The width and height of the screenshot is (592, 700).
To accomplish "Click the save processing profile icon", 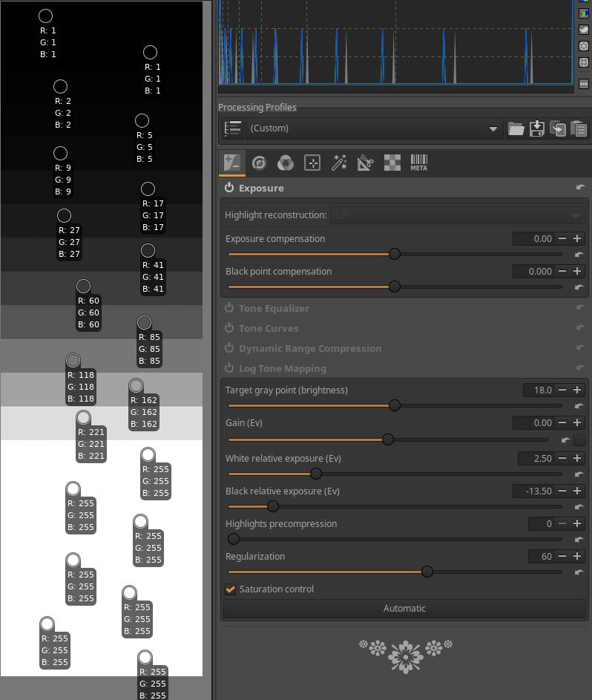I will (x=536, y=128).
